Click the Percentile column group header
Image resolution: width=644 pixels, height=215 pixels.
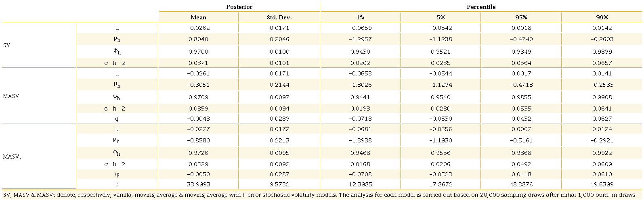coord(481,7)
